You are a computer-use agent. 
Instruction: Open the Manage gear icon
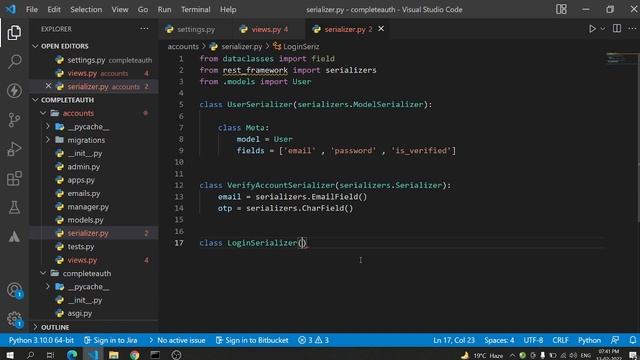coord(14,319)
